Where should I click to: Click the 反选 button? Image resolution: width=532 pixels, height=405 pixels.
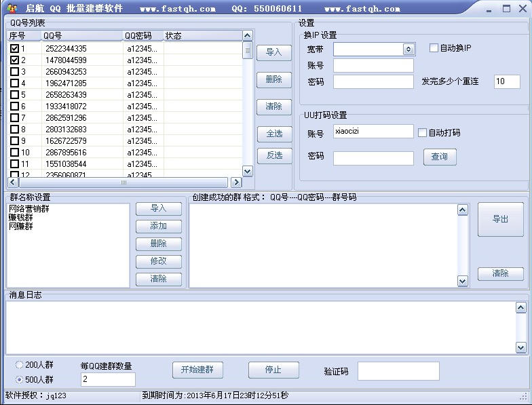tap(274, 156)
